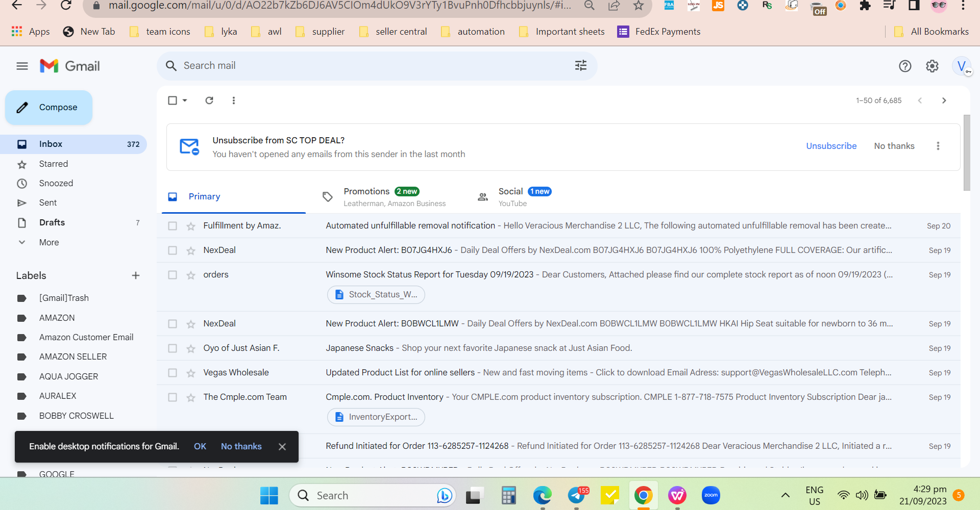The image size is (980, 510).
Task: Select the Fulfillment by Amaz. email checkbox
Action: click(173, 226)
